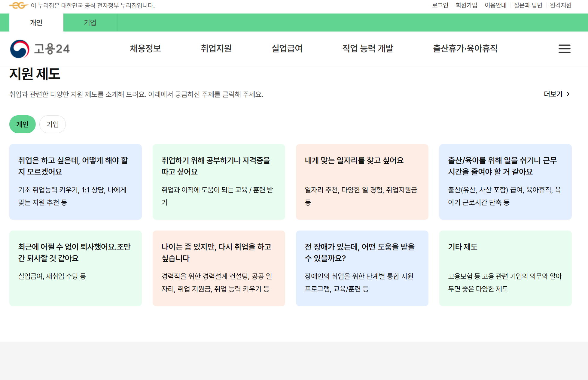Open the 내게 맞는 일자리를 찾고 싶어요 card
Screen dimensions: 588x380
tap(362, 182)
